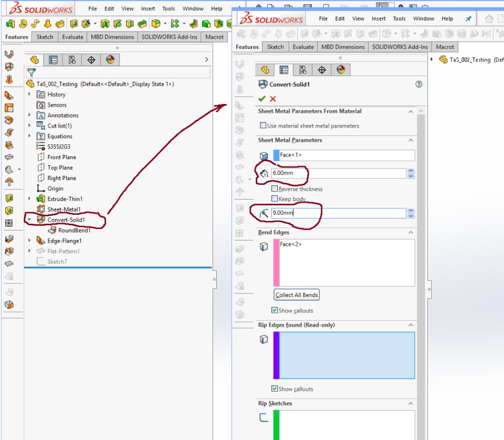Collapse the Convert-Solid1 feature node
This screenshot has height=440, width=504.
point(29,219)
